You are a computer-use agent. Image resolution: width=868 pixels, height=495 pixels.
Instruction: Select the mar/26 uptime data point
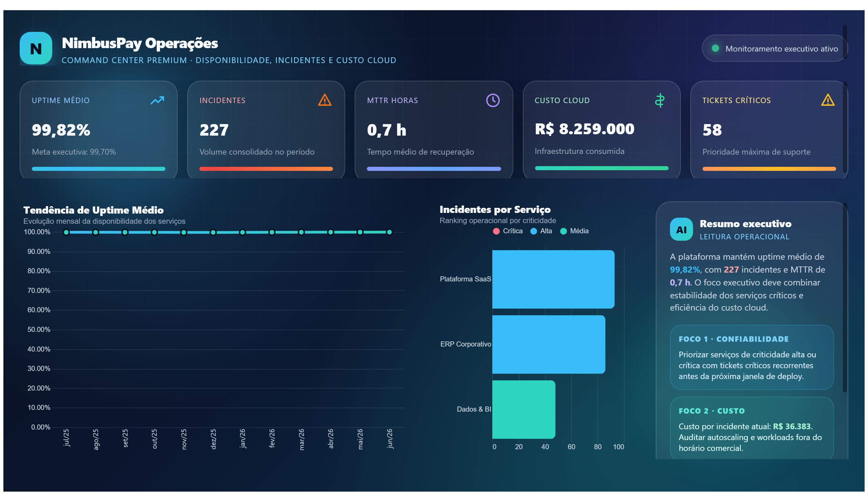[x=301, y=233]
